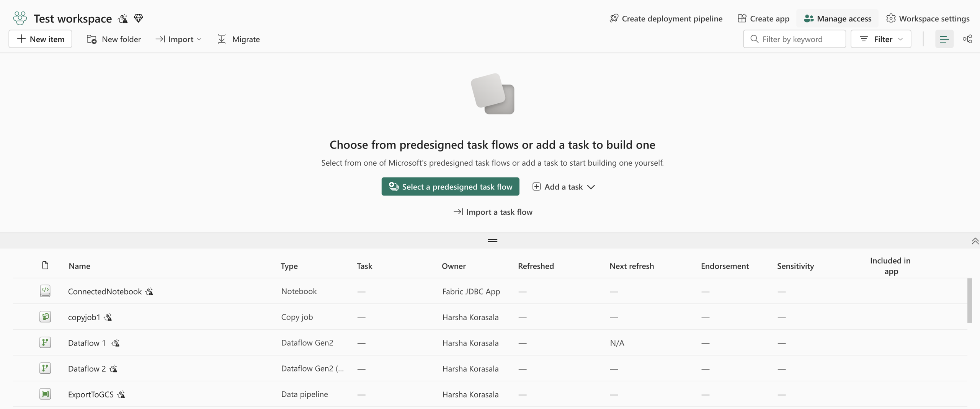This screenshot has width=980, height=409.
Task: Click the Workspace settings gear
Action: click(891, 18)
